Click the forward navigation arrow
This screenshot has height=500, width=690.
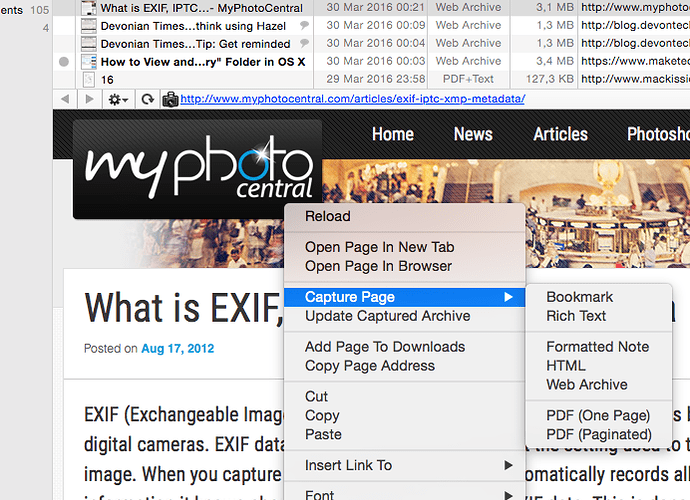click(x=90, y=99)
